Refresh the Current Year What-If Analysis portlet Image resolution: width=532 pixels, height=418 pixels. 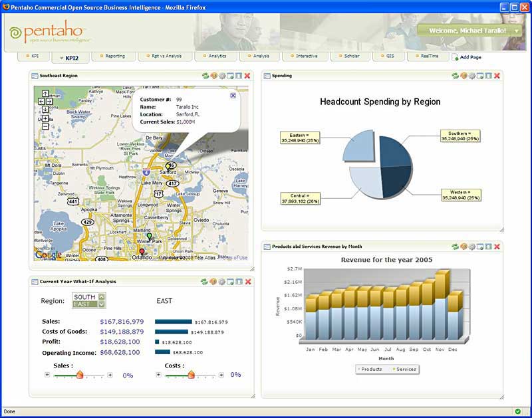(x=204, y=282)
